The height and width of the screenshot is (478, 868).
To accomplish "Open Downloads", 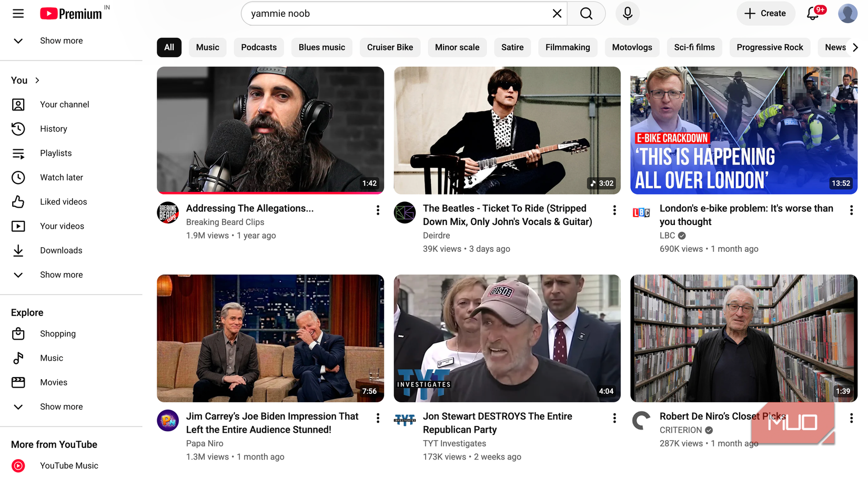I will [x=71, y=250].
